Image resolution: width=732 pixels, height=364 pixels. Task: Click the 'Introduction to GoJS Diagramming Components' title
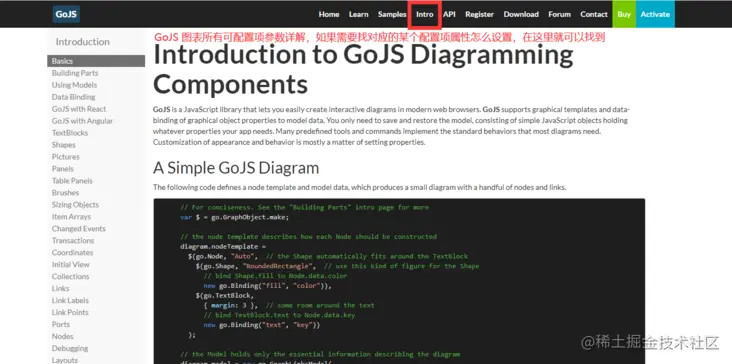363,69
